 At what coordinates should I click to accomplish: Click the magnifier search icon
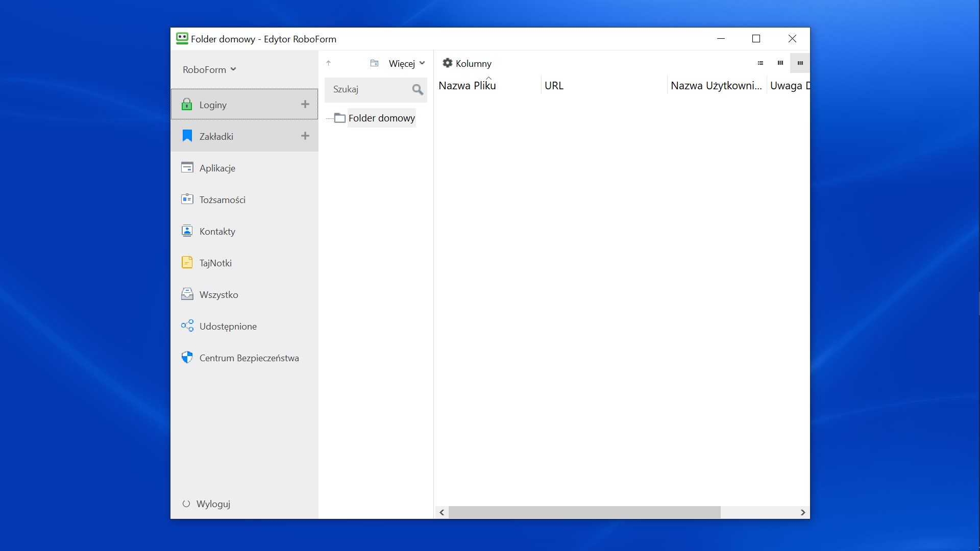tap(418, 90)
